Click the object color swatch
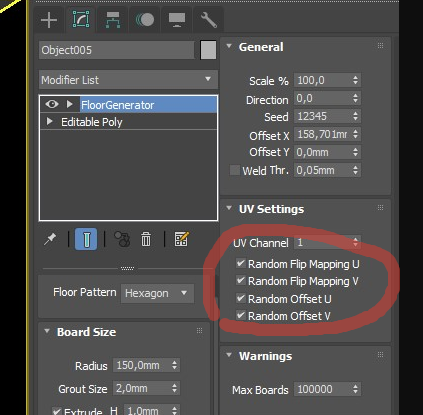The image size is (423, 415). point(208,50)
